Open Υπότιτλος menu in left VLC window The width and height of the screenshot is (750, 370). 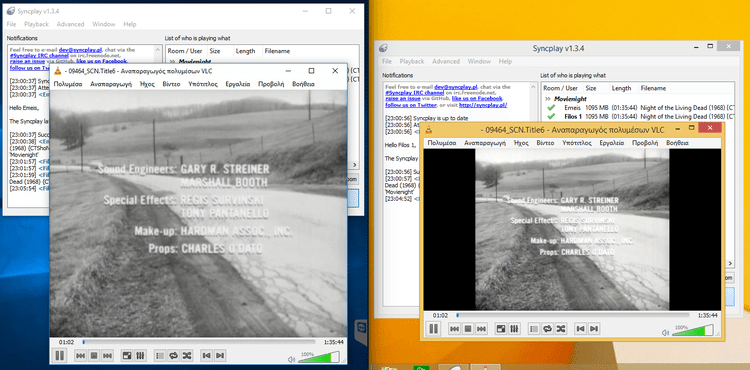coord(203,84)
